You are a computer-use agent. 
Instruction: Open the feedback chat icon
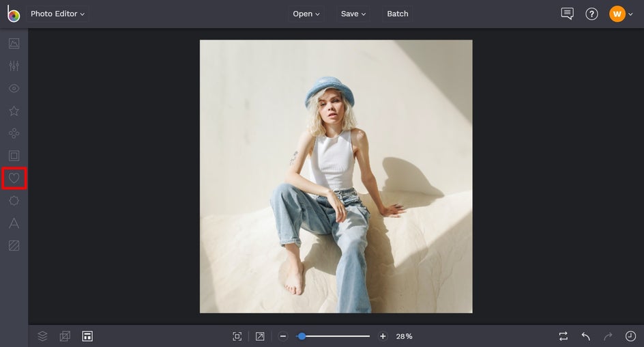pyautogui.click(x=567, y=14)
